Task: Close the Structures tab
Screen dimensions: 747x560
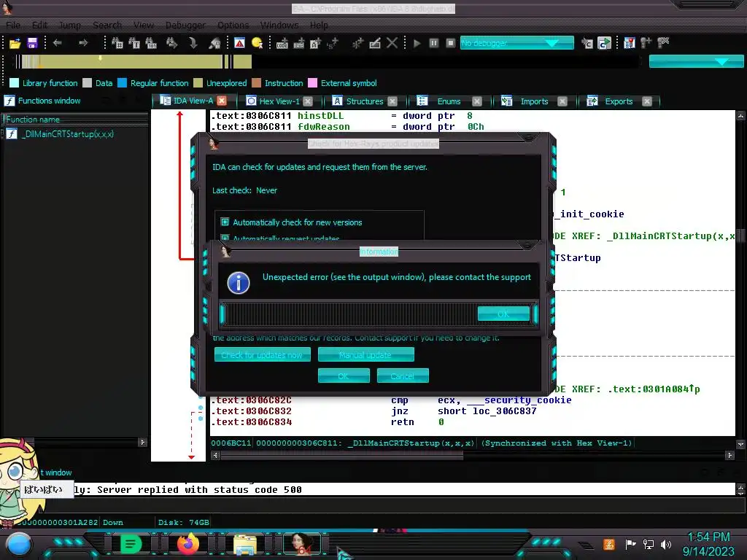Action: pos(392,101)
